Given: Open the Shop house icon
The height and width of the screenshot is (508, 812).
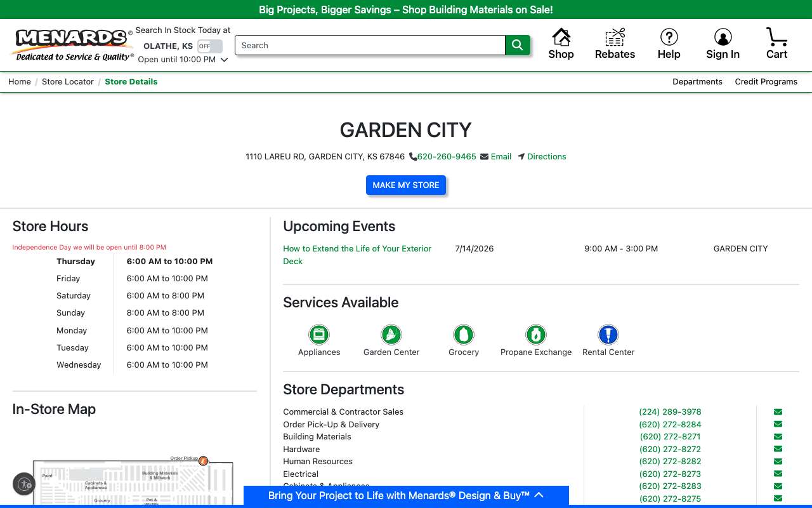Looking at the screenshot, I should pos(561,37).
